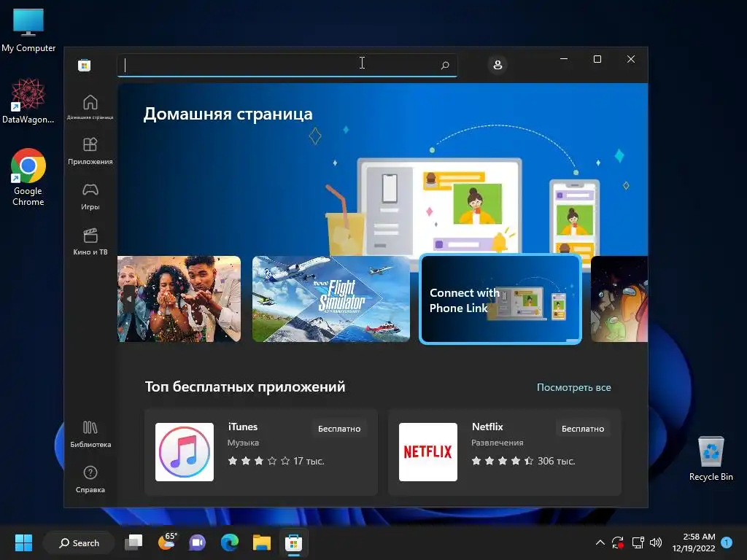Click the sync update tray icon

point(618,542)
